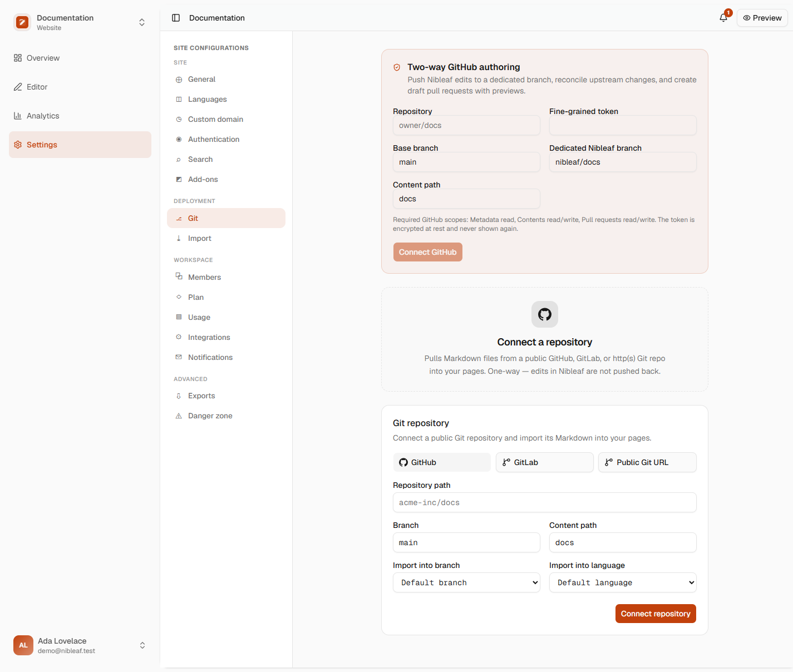The height and width of the screenshot is (672, 793).
Task: Open Usage settings
Action: pyautogui.click(x=226, y=317)
